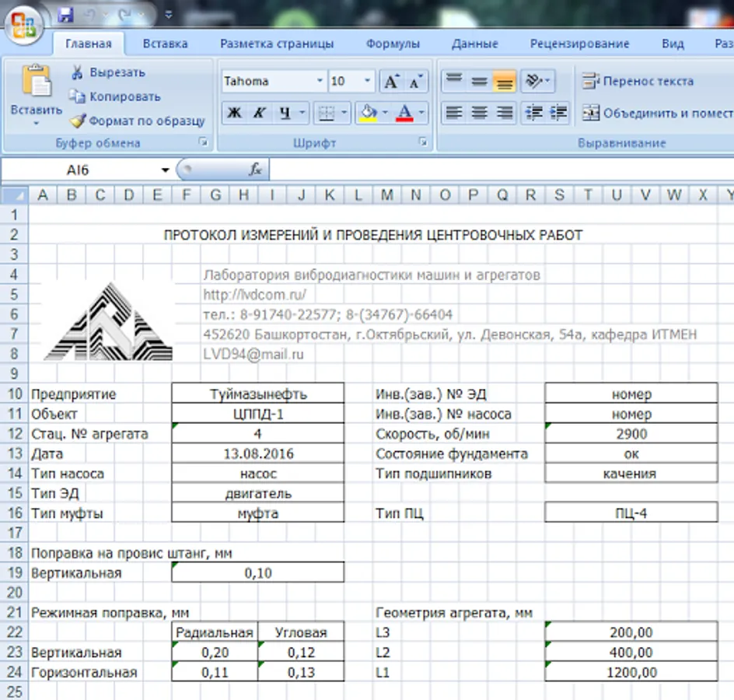Toggle Wrap Text (Перенос текста)
This screenshot has width=734, height=700.
tap(638, 81)
